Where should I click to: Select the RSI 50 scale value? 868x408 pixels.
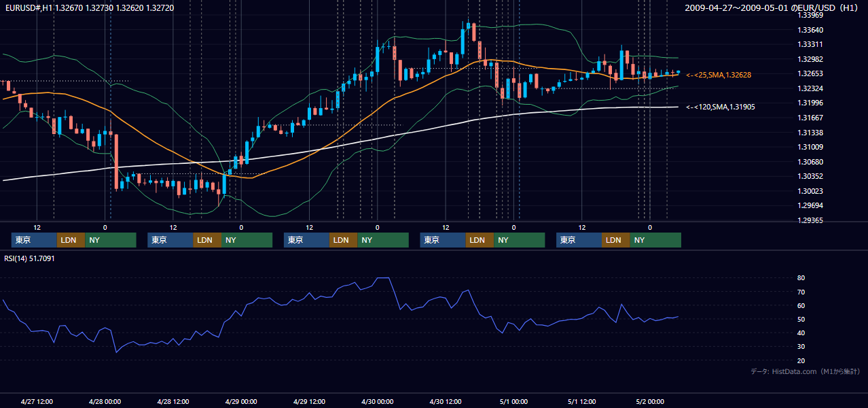801,319
